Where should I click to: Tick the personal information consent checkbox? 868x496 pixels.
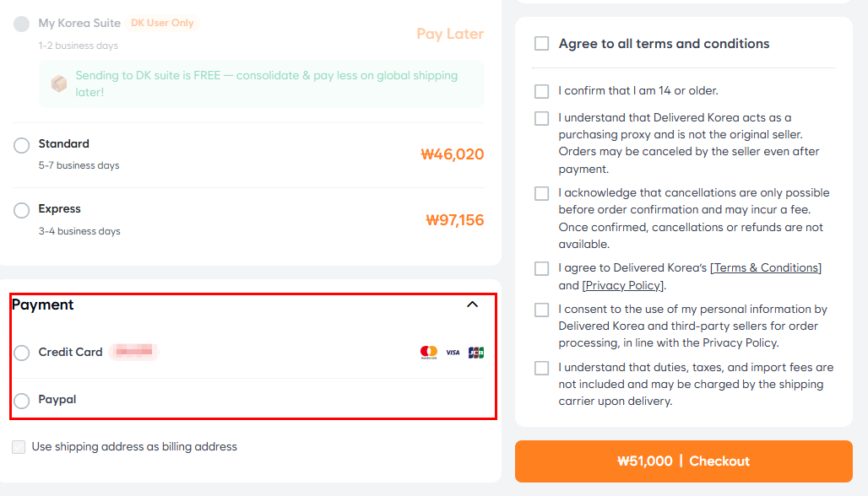(541, 310)
